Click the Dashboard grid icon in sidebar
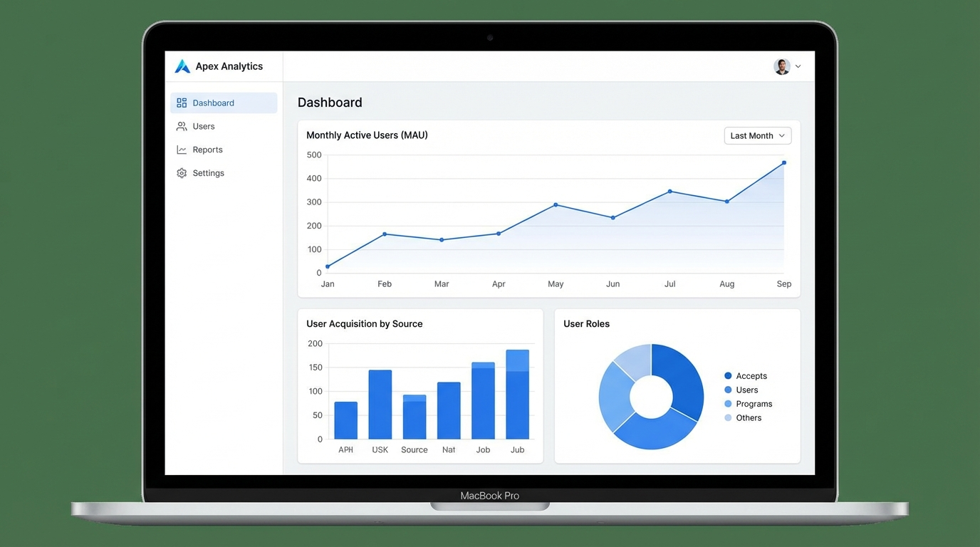Image resolution: width=980 pixels, height=547 pixels. (182, 103)
